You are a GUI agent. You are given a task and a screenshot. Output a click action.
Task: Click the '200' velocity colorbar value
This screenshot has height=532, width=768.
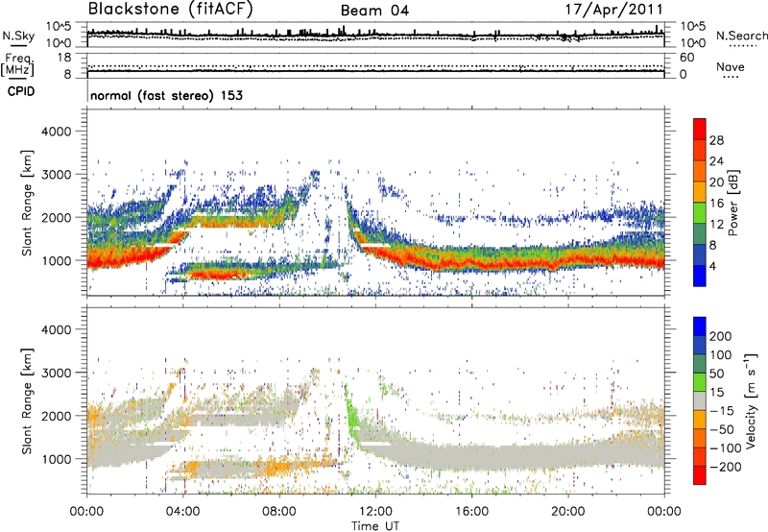point(721,336)
